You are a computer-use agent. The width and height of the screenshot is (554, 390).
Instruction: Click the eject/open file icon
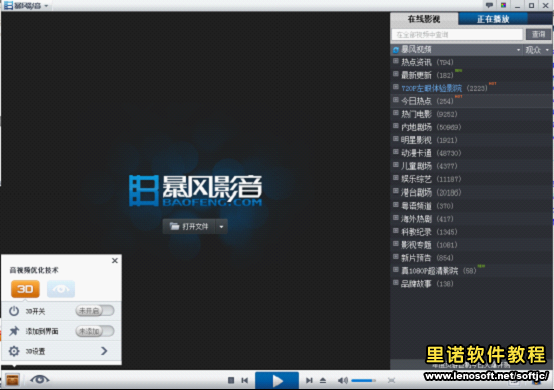coord(323,380)
